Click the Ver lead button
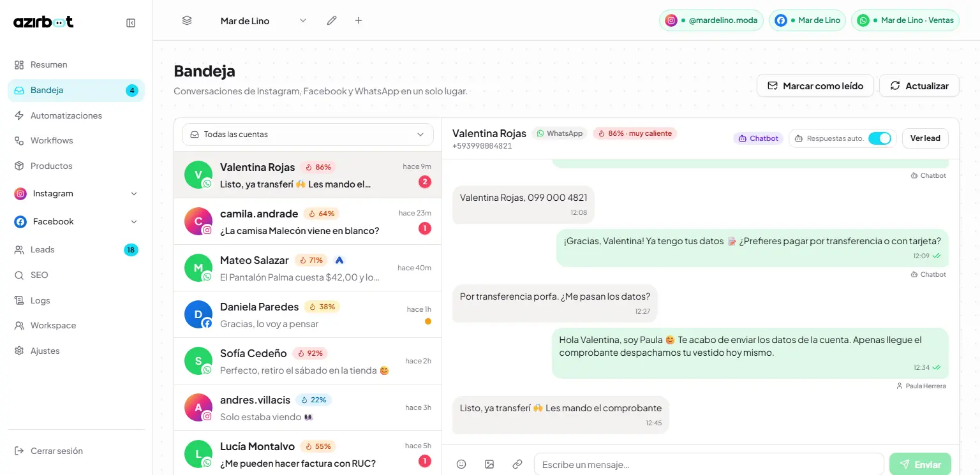Viewport: 980px width, 475px height. 925,138
